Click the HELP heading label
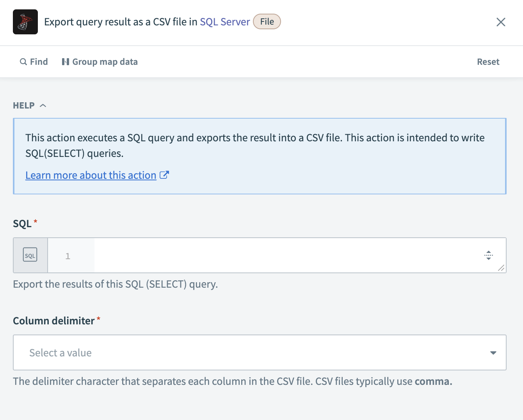This screenshot has width=523, height=420. (23, 105)
